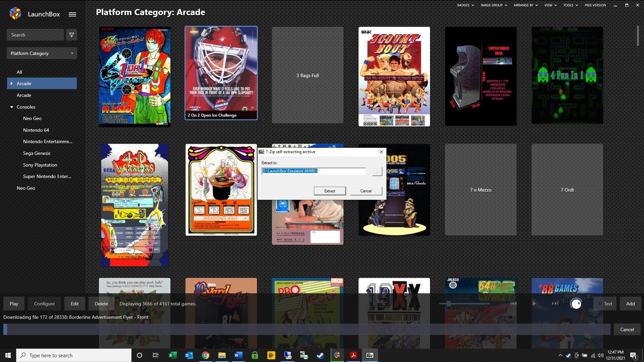Viewport: 644px width, 362px height.
Task: Click the games list vertical scrollbar
Action: pyautogui.click(x=638, y=36)
